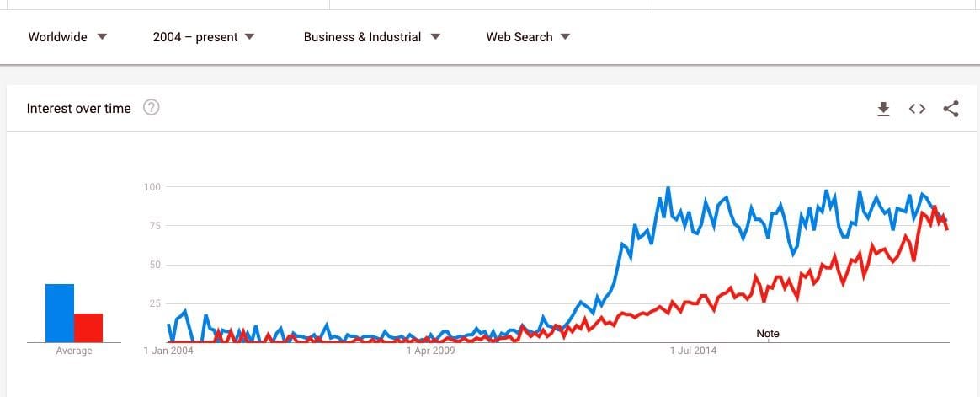
Task: Click the 1 Jul 2014 axis label
Action: coord(693,351)
